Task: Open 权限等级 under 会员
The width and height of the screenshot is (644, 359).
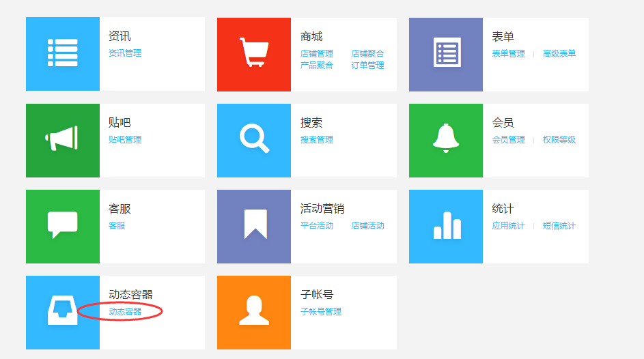Action: coord(559,139)
